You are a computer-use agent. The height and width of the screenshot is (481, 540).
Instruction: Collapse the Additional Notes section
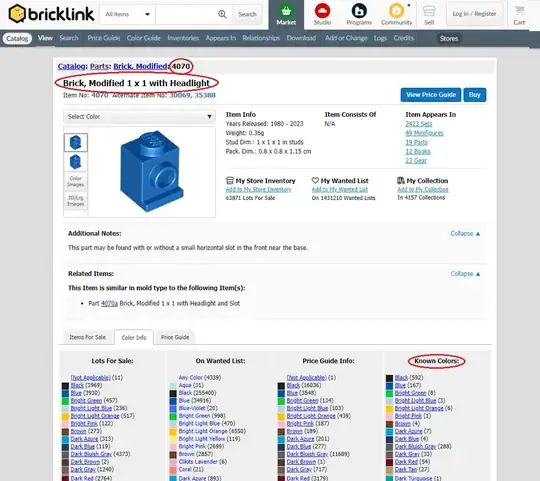[x=465, y=233]
